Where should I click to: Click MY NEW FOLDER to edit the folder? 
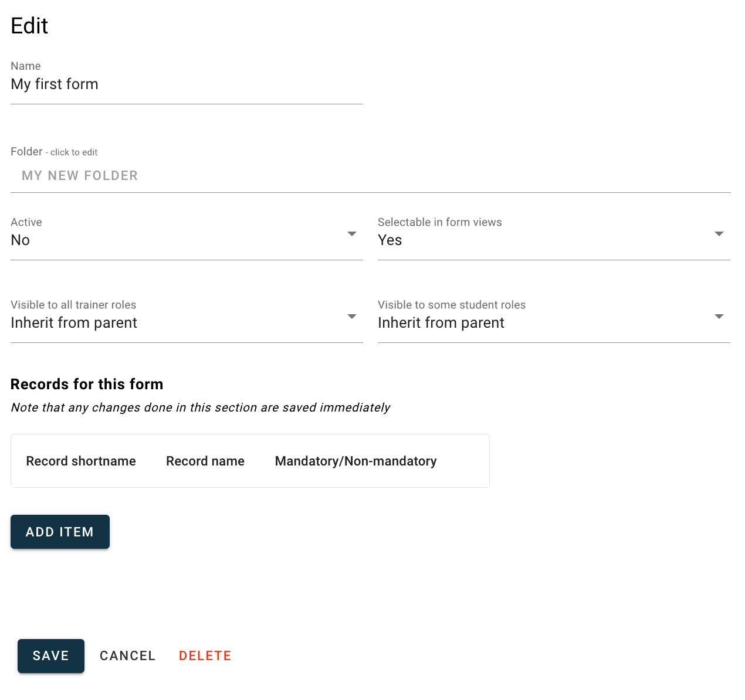tap(80, 176)
